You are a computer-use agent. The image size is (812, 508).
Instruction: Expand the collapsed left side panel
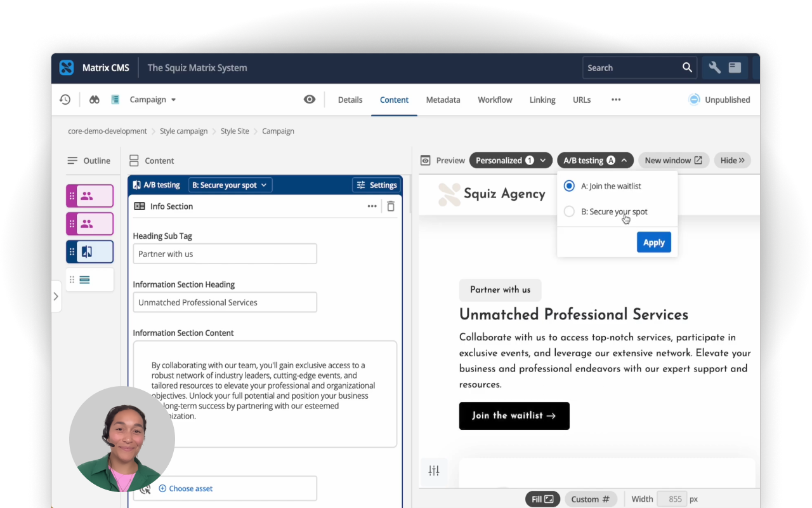point(56,297)
